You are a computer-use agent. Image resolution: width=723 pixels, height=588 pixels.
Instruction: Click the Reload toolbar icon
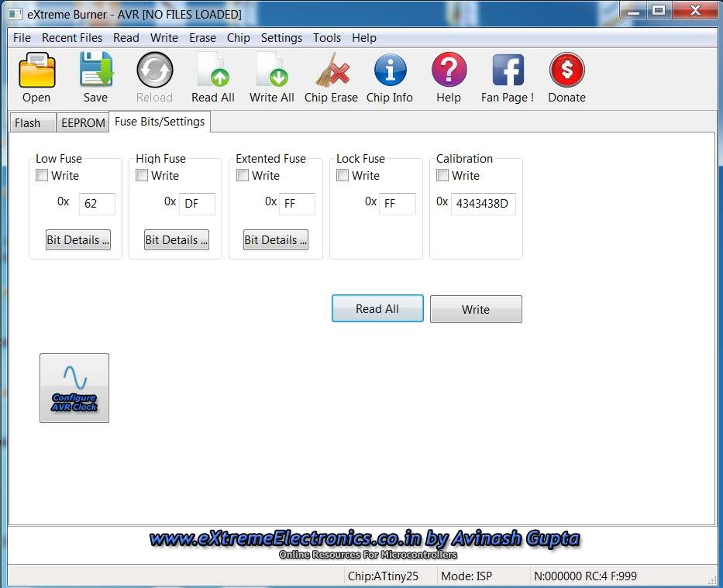[x=155, y=70]
